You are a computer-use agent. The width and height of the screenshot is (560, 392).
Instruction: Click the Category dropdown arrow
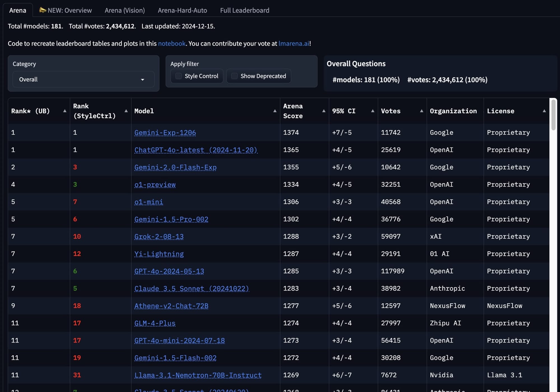(143, 80)
